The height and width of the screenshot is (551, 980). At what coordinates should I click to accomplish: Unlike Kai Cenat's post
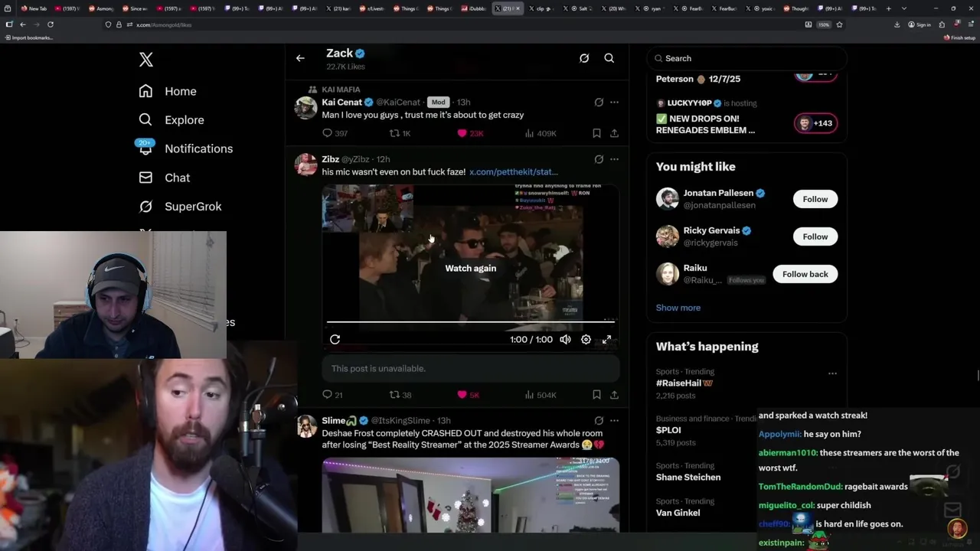click(470, 133)
